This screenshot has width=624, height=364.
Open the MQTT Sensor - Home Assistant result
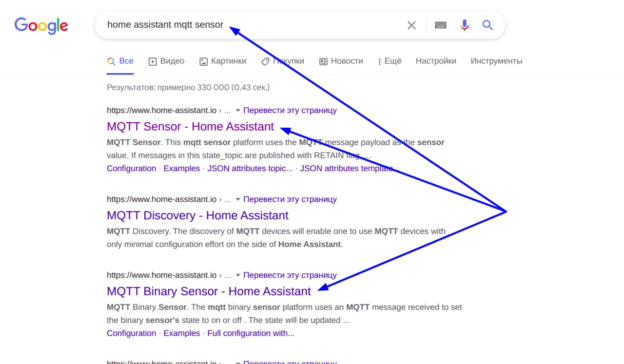(190, 127)
